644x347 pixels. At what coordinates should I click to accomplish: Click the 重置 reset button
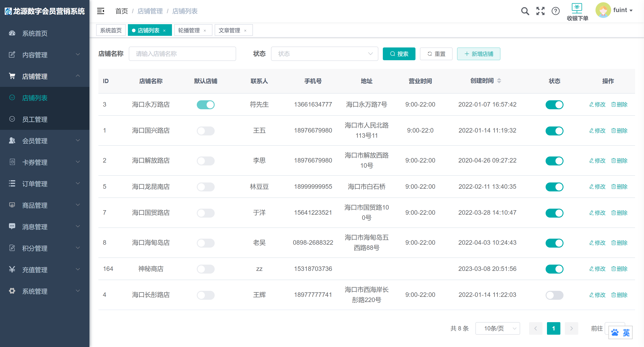click(436, 54)
